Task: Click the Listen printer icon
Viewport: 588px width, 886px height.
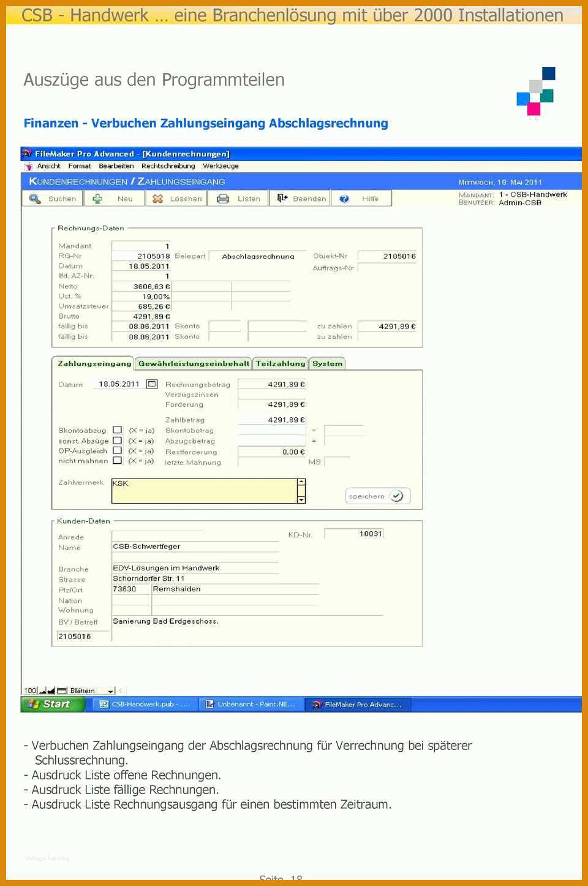Action: [223, 199]
